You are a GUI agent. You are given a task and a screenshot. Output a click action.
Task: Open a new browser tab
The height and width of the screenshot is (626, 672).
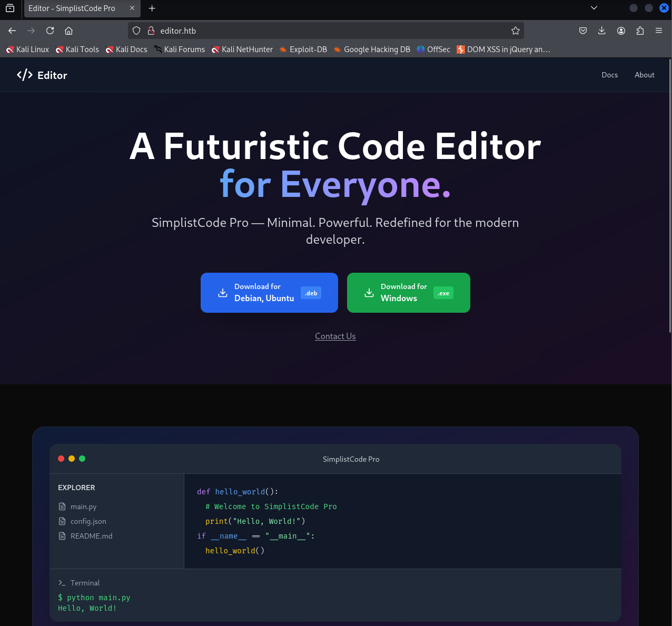pyautogui.click(x=152, y=8)
